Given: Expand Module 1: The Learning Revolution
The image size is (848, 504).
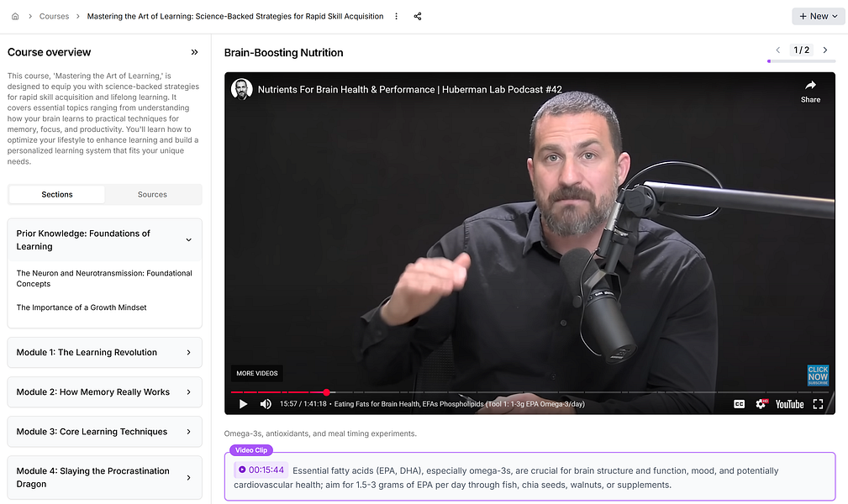Looking at the screenshot, I should (x=104, y=353).
